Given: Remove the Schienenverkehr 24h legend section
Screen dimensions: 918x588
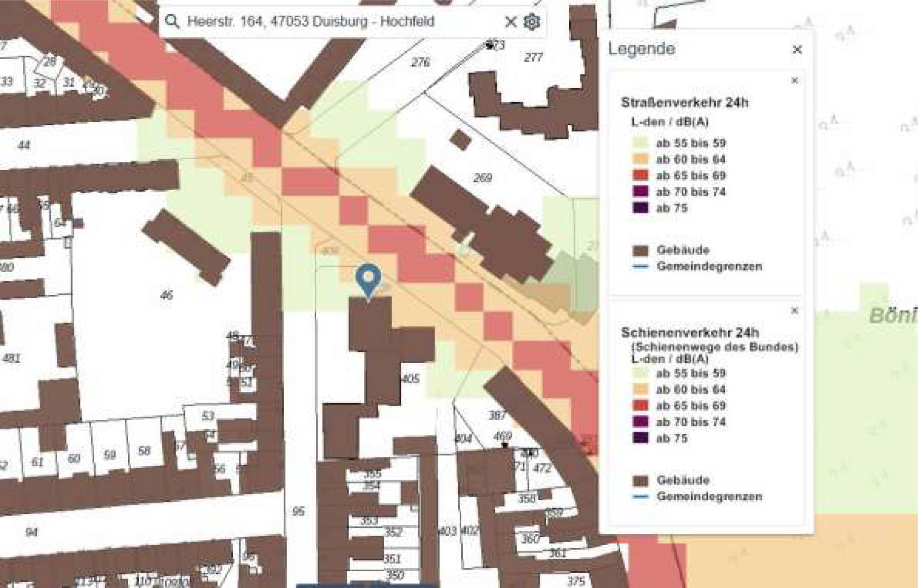Looking at the screenshot, I should (x=794, y=311).
